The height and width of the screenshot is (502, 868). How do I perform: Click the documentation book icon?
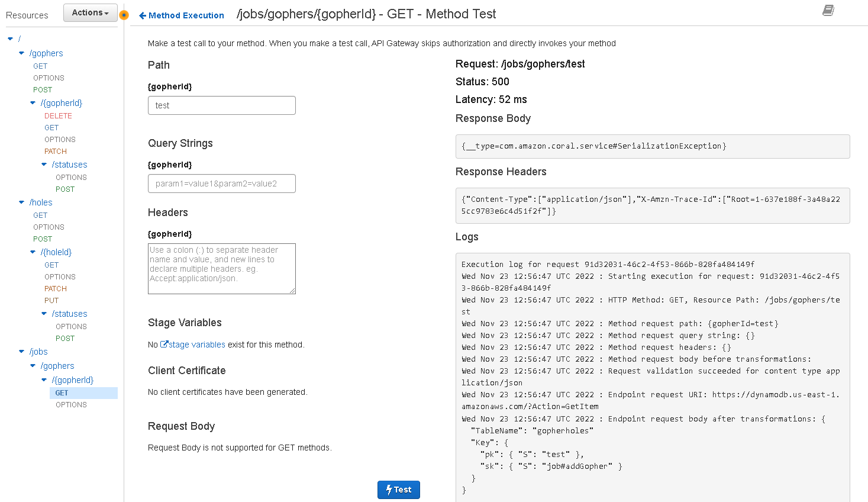click(828, 10)
